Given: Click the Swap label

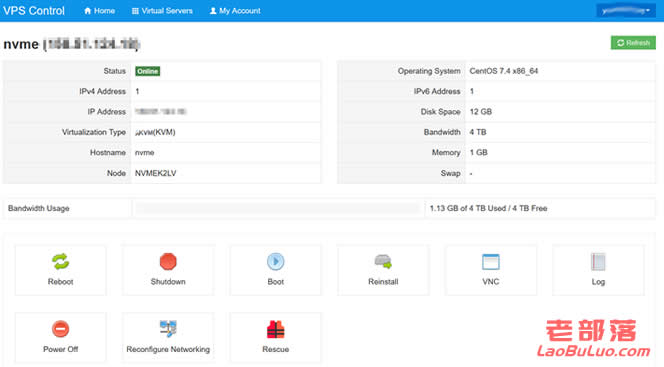Looking at the screenshot, I should tap(450, 173).
